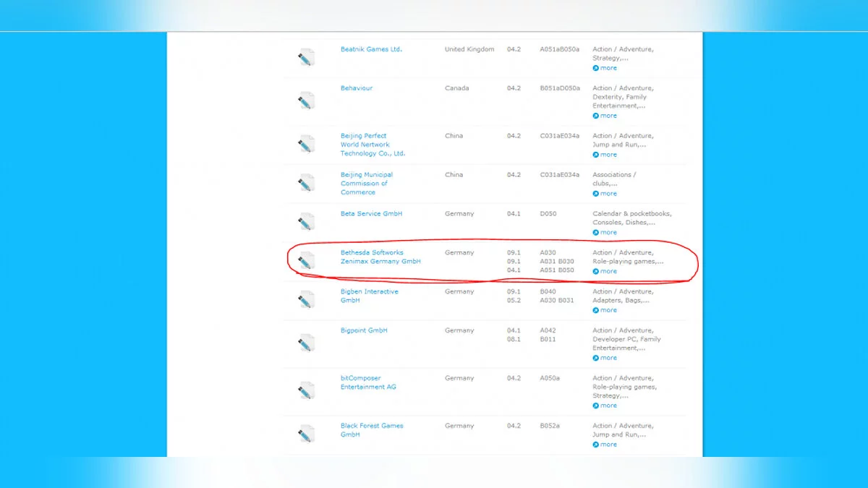Image resolution: width=868 pixels, height=488 pixels.
Task: Select the document icon for Beta Service GmbH
Action: click(307, 222)
